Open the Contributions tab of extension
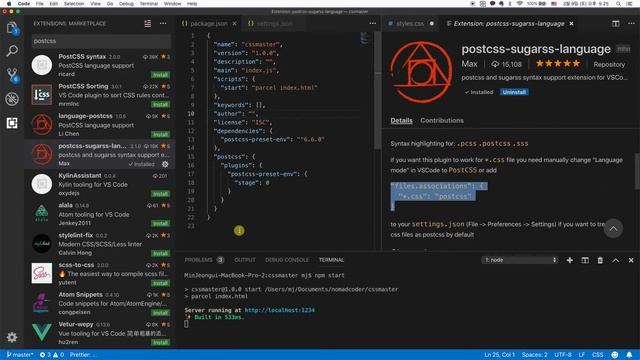 pyautogui.click(x=442, y=120)
